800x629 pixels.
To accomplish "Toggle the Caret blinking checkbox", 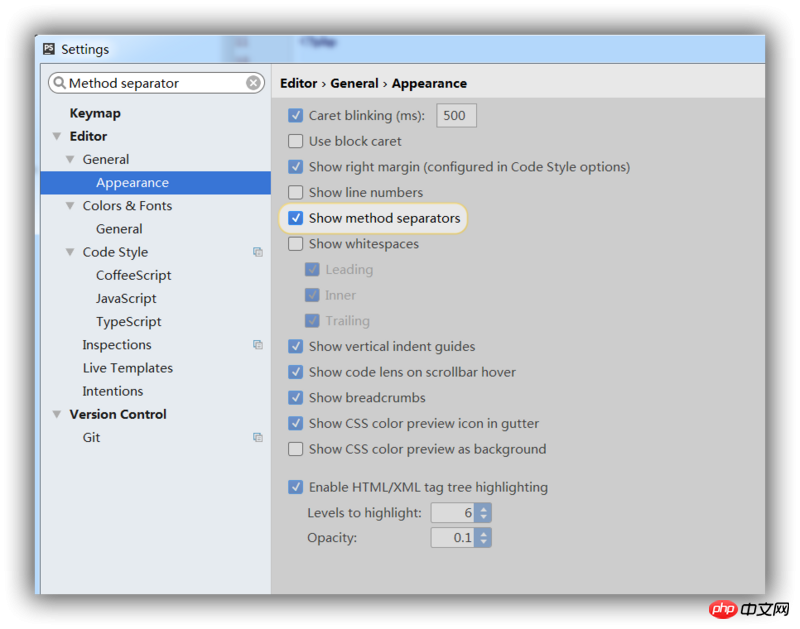I will point(295,115).
